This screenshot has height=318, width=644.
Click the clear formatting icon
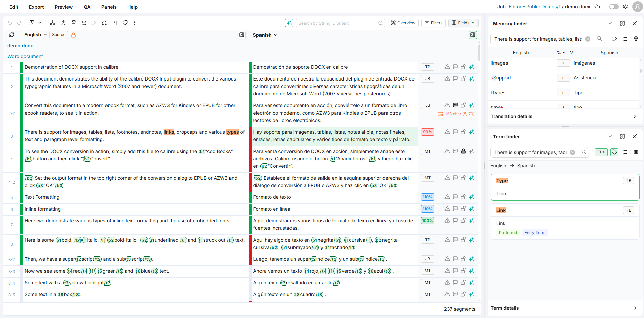click(32, 23)
